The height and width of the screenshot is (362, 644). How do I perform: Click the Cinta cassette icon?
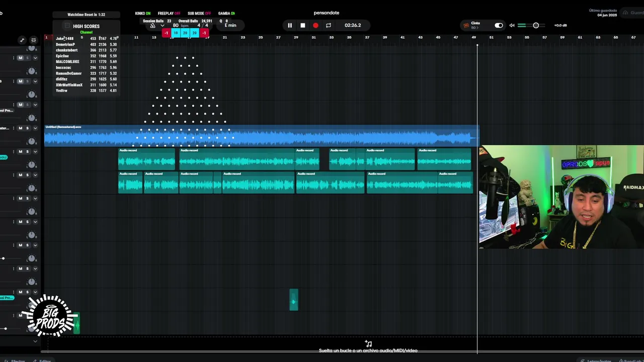(466, 25)
